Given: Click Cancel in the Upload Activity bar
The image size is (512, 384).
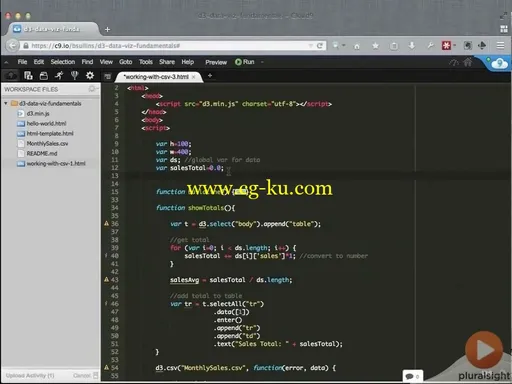Looking at the screenshot, I should tap(82, 376).
